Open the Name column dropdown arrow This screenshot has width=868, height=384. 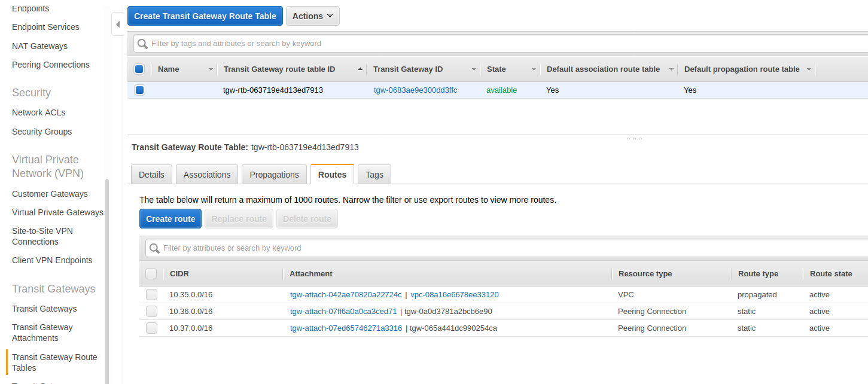pos(211,69)
